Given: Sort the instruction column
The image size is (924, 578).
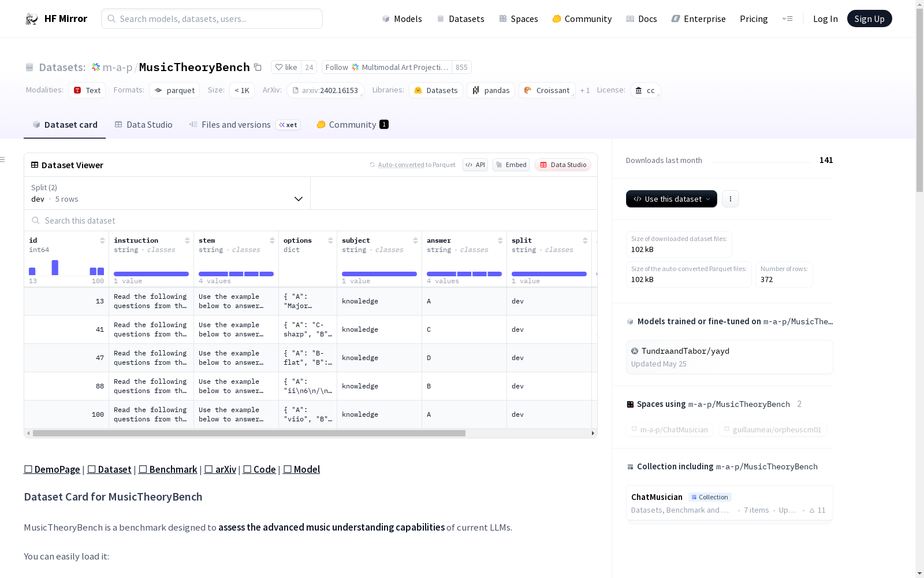Looking at the screenshot, I should 187,240.
